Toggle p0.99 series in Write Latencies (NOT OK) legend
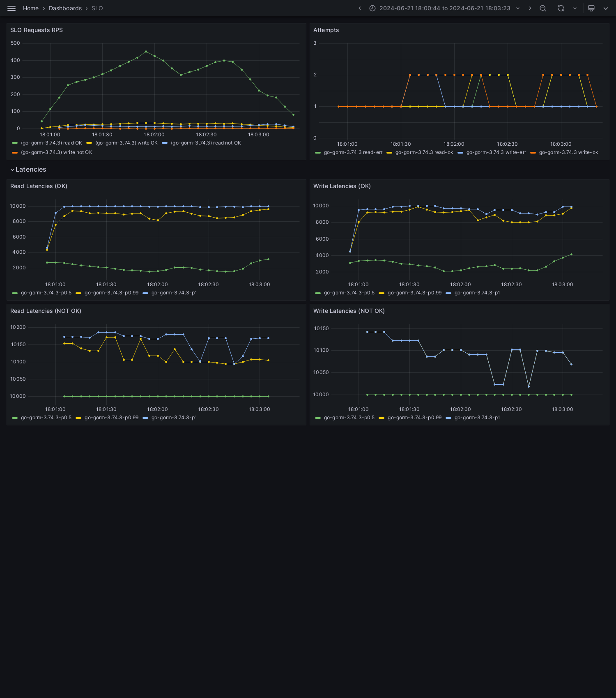 414,418
